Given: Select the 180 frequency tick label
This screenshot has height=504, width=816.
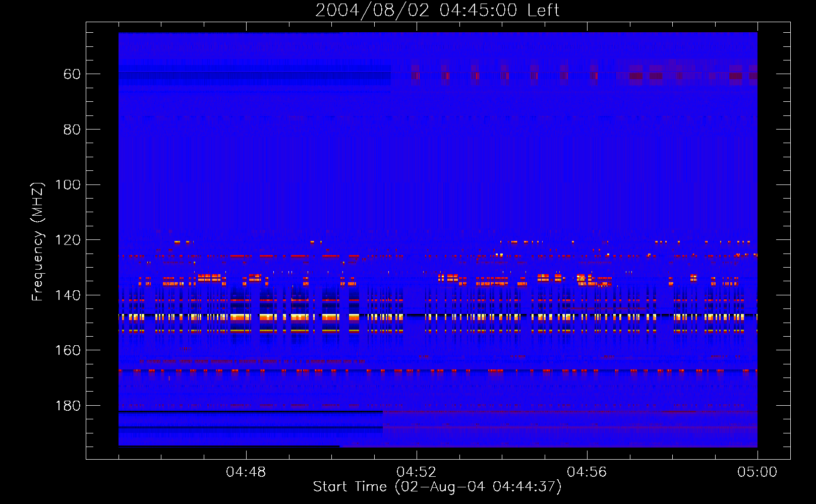Looking at the screenshot, I should [68, 406].
